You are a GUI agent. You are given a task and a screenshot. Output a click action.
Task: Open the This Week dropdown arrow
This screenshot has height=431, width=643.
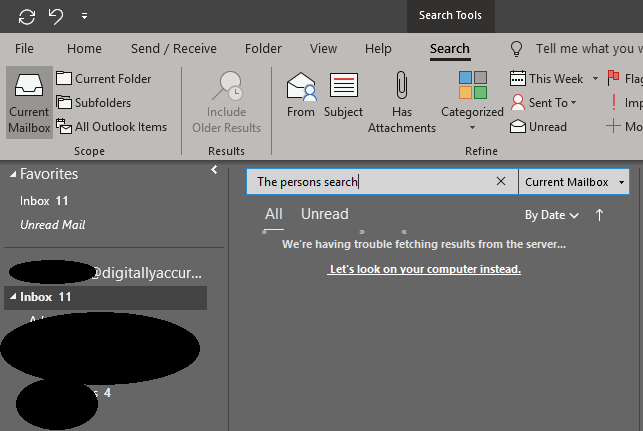[595, 78]
